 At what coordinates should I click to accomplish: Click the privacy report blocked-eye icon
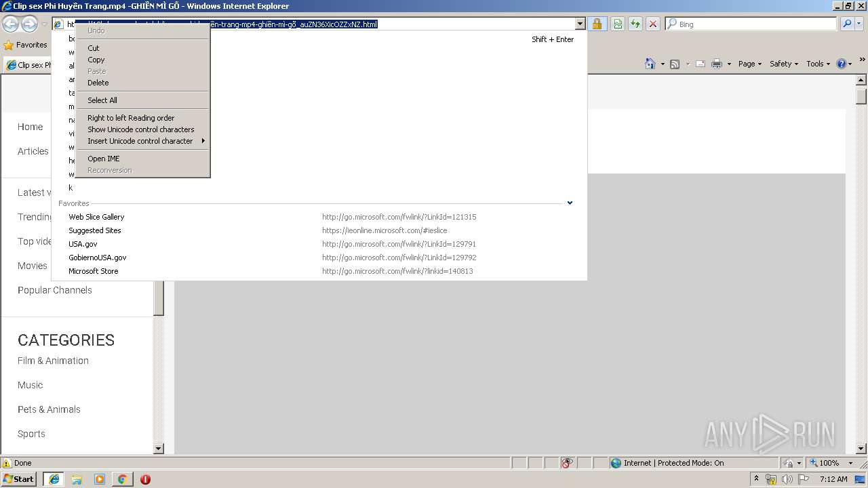pos(567,463)
